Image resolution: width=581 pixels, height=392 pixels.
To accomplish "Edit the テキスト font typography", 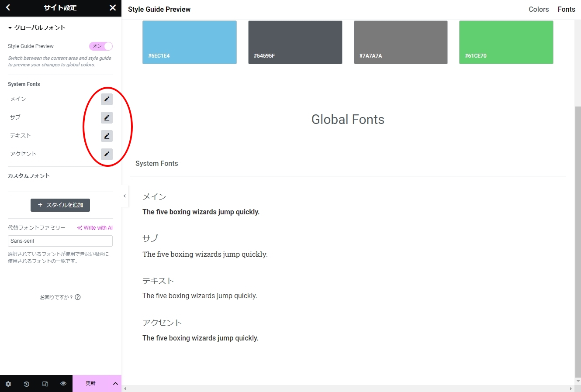I will coord(107,136).
